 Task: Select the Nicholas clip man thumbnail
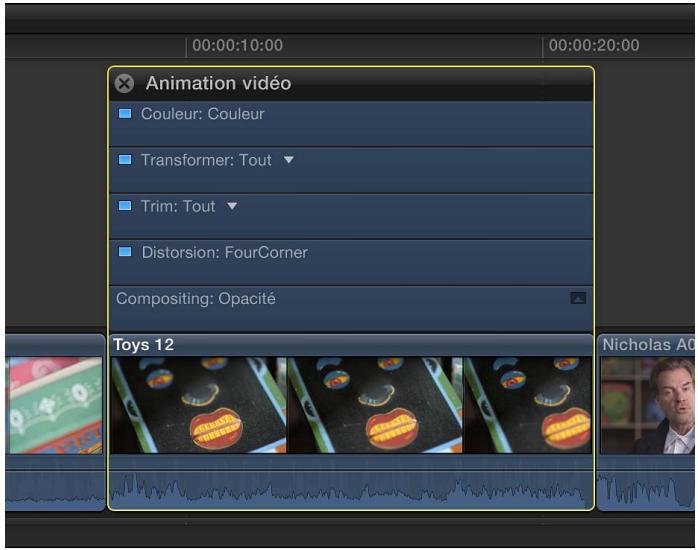647,405
